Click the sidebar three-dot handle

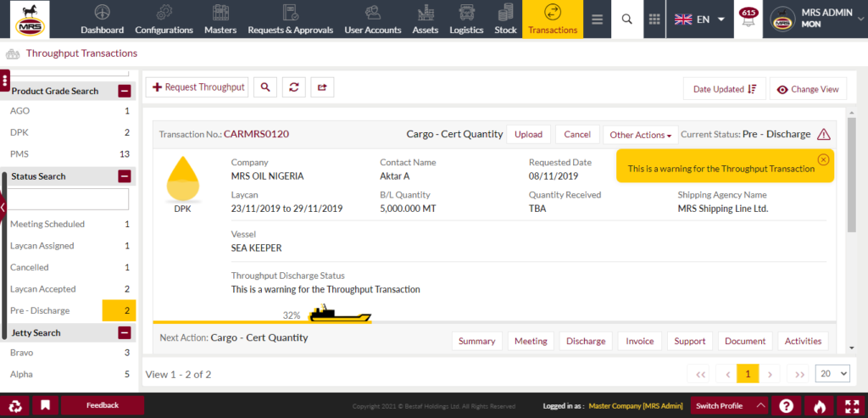4,81
